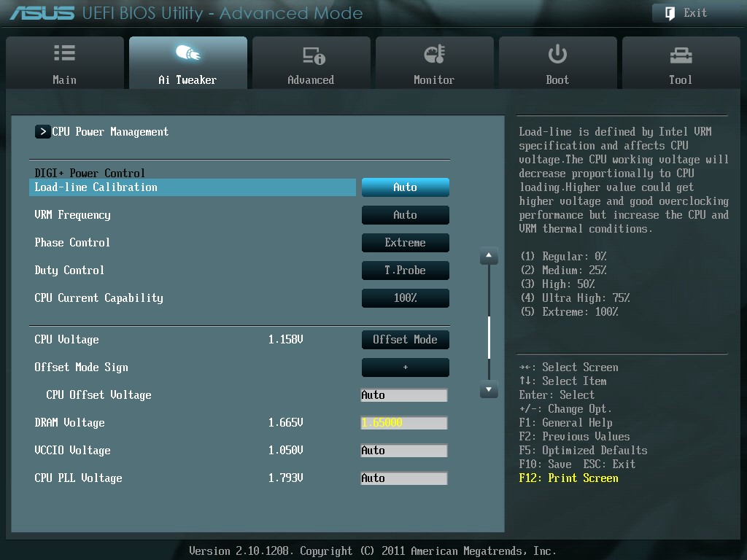This screenshot has width=747, height=560.
Task: Click CPU Offset Voltage input field
Action: [404, 394]
